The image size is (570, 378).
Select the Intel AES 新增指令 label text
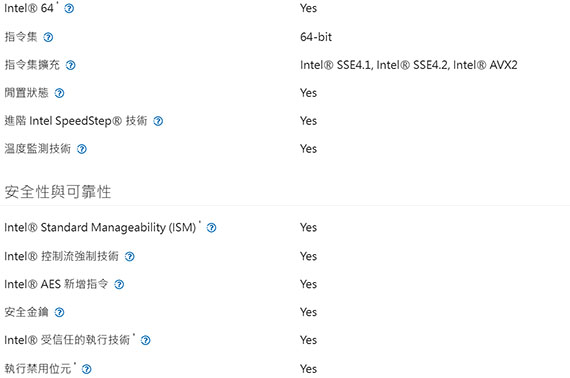pyautogui.click(x=56, y=284)
